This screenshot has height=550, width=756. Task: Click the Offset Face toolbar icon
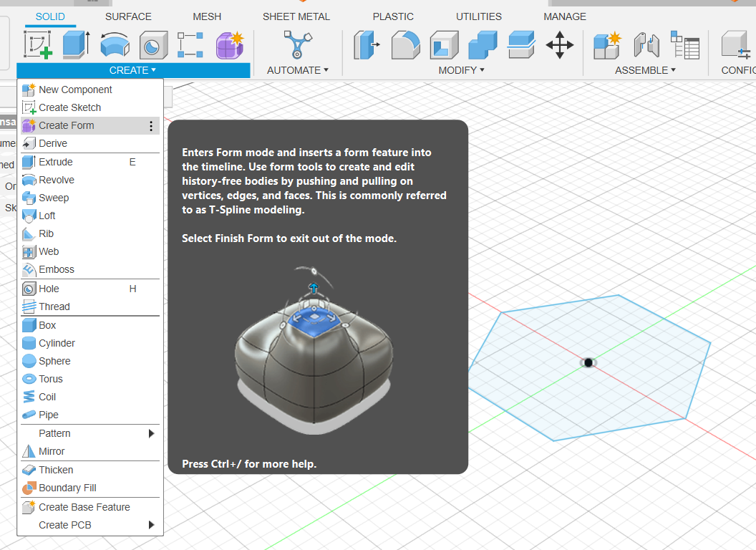pyautogui.click(x=521, y=45)
